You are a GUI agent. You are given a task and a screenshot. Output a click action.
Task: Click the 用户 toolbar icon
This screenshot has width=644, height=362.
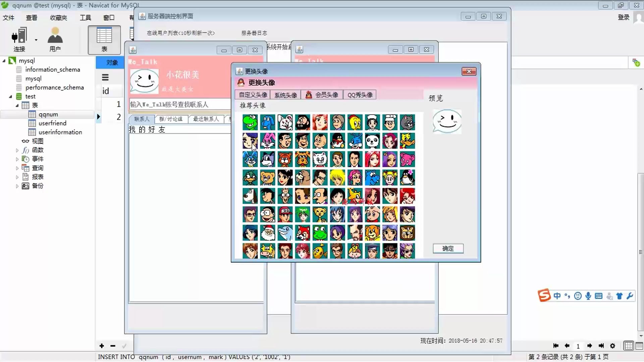tap(55, 40)
